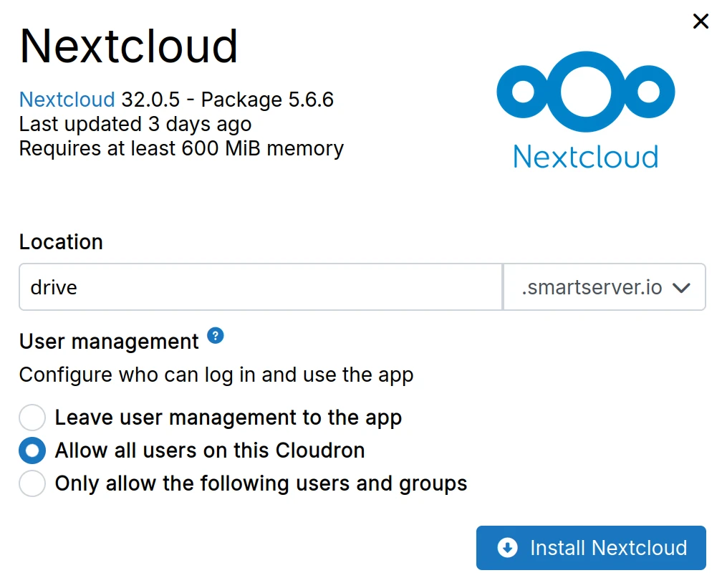Click the User management section label
This screenshot has height=588, width=722.
(109, 342)
